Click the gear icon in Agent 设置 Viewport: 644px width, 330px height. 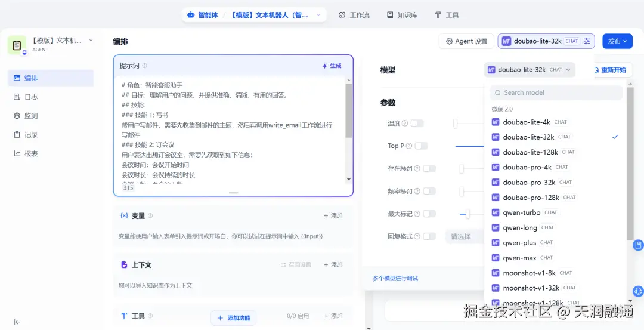click(450, 41)
